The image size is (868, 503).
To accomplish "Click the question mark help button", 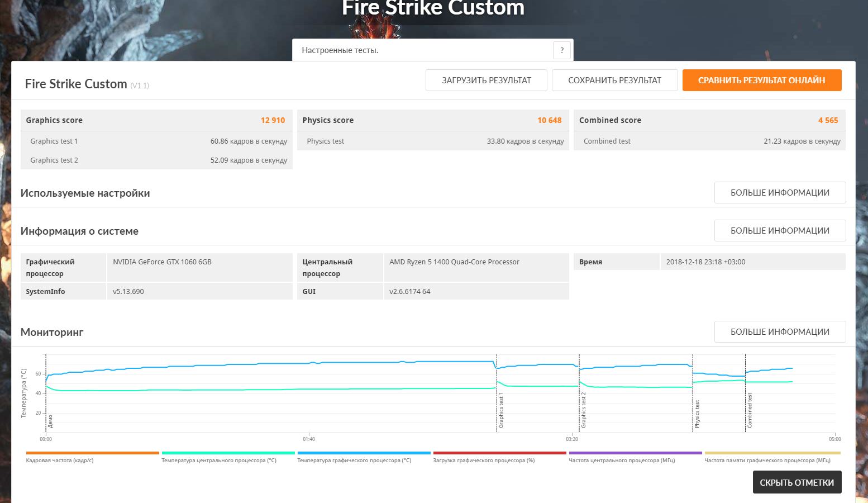I will 562,50.
